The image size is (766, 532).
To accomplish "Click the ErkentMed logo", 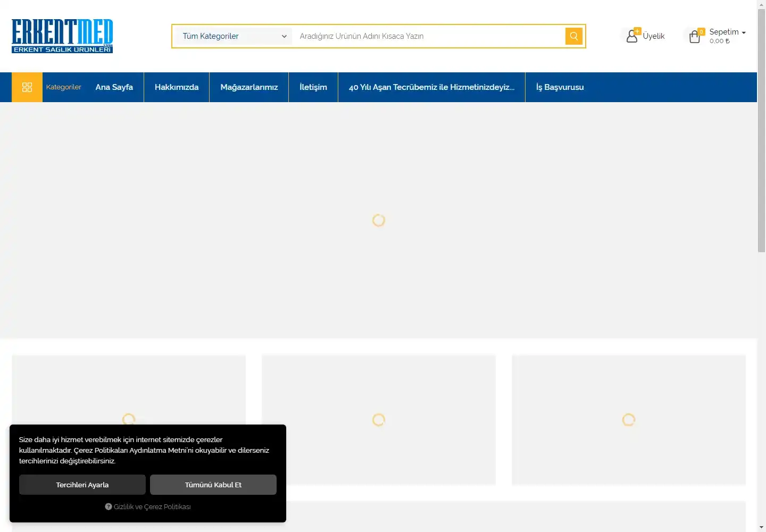I will coord(62,36).
